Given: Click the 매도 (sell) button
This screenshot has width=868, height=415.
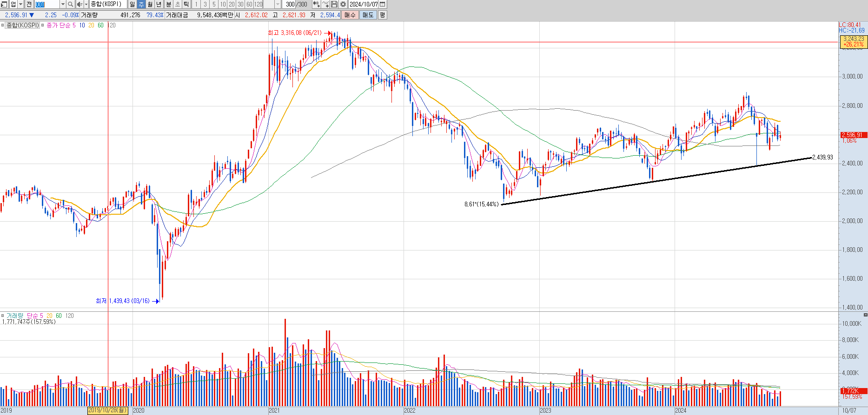Looking at the screenshot, I should tap(368, 15).
